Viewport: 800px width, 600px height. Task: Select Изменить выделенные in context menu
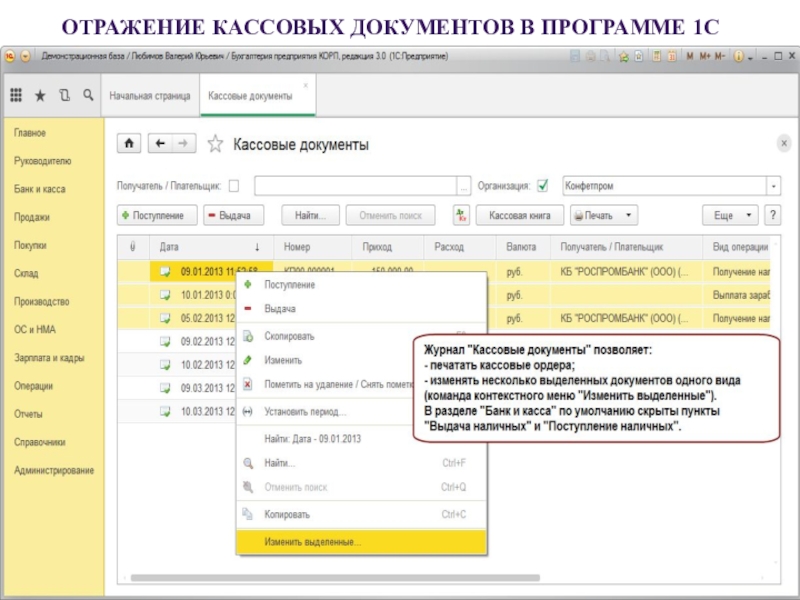313,542
